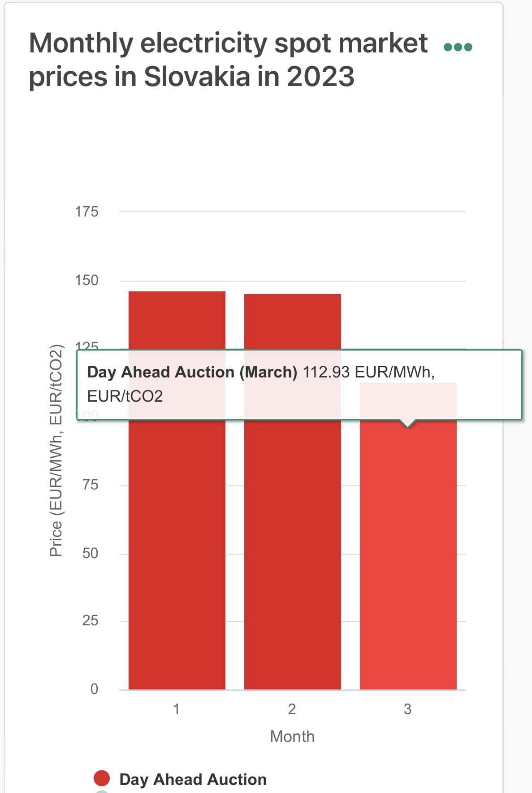Viewport: 532px width, 793px height.
Task: Click the 50 y-axis label
Action: tap(90, 553)
